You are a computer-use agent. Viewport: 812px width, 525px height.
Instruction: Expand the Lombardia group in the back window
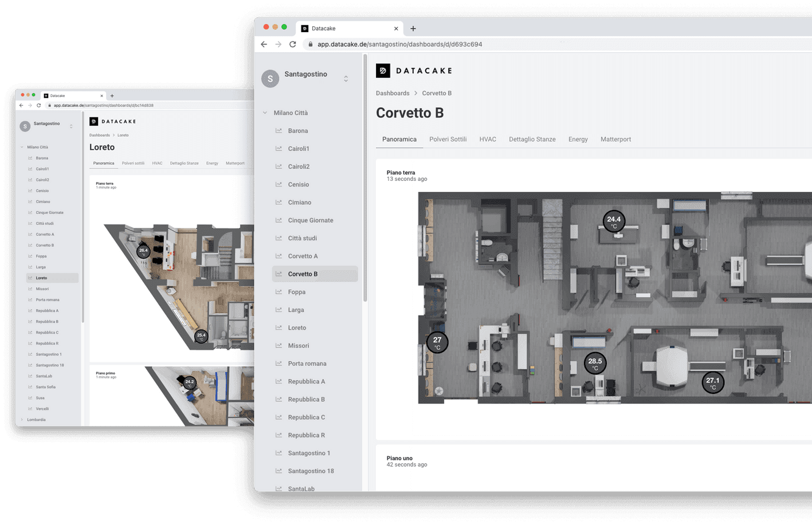point(22,420)
